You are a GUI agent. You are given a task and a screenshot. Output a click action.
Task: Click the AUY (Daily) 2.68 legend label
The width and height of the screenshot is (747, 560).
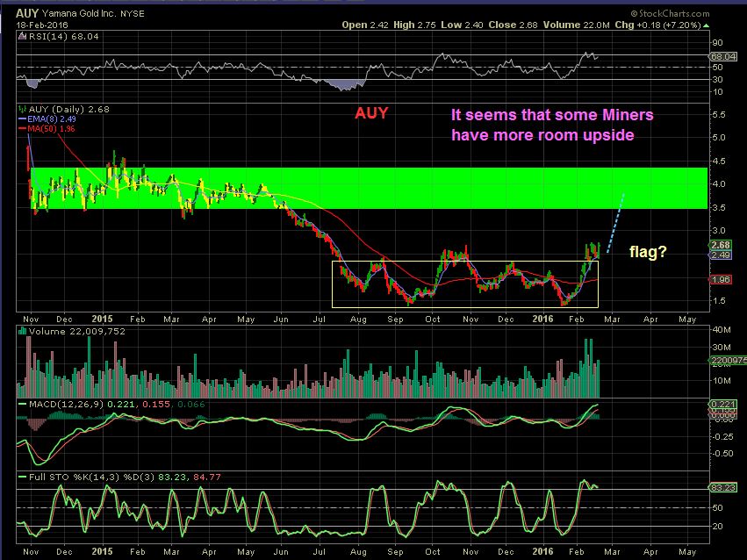click(68, 109)
